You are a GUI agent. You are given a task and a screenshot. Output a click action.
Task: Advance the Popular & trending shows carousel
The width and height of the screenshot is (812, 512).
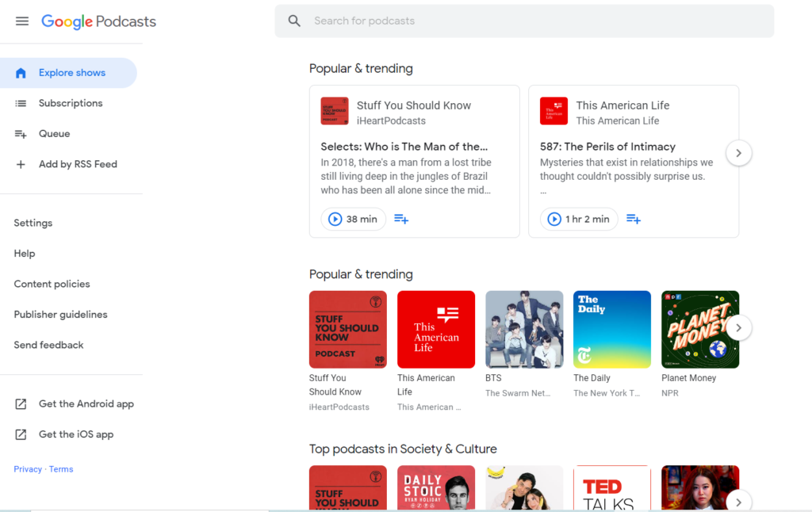(x=738, y=328)
